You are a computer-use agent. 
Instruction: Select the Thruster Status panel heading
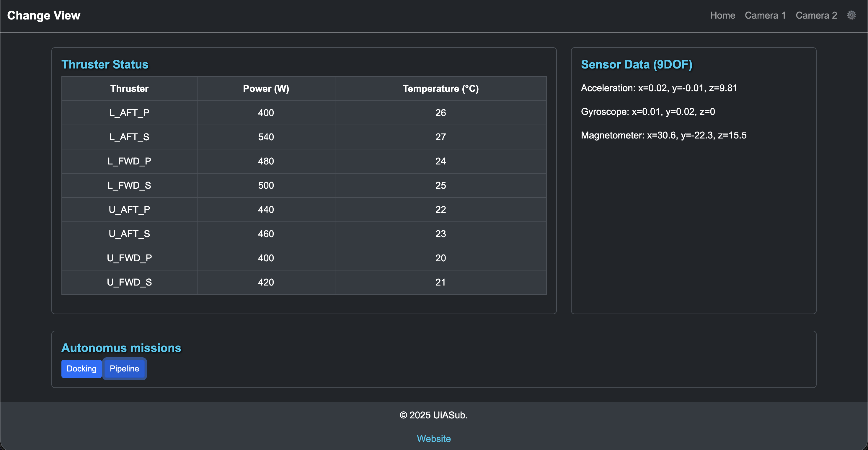click(105, 64)
